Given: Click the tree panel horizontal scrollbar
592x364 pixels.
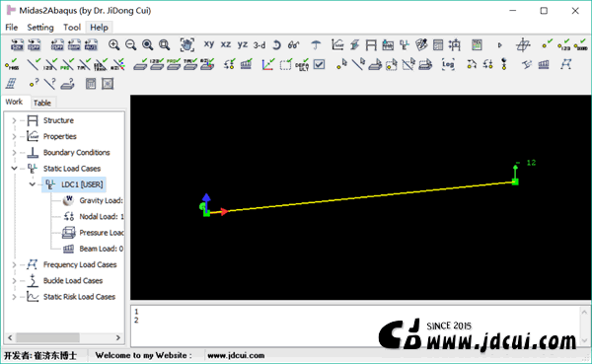Looking at the screenshot, I should click(64, 337).
